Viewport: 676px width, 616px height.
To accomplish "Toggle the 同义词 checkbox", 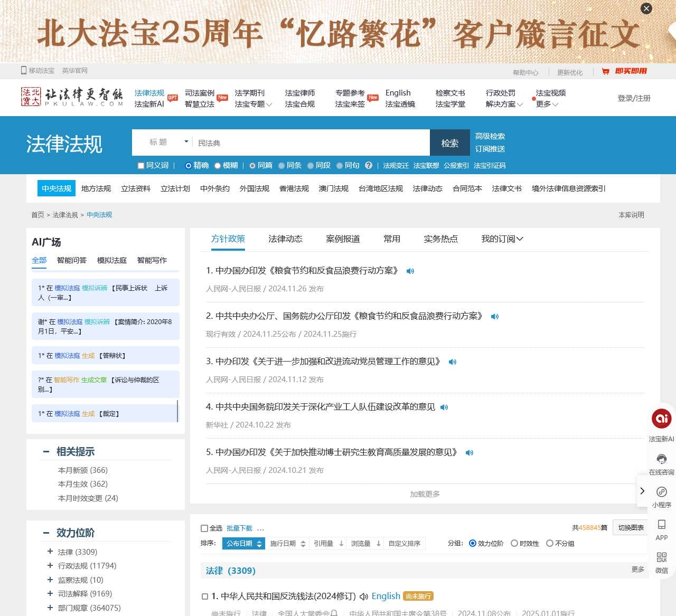I will coord(141,166).
